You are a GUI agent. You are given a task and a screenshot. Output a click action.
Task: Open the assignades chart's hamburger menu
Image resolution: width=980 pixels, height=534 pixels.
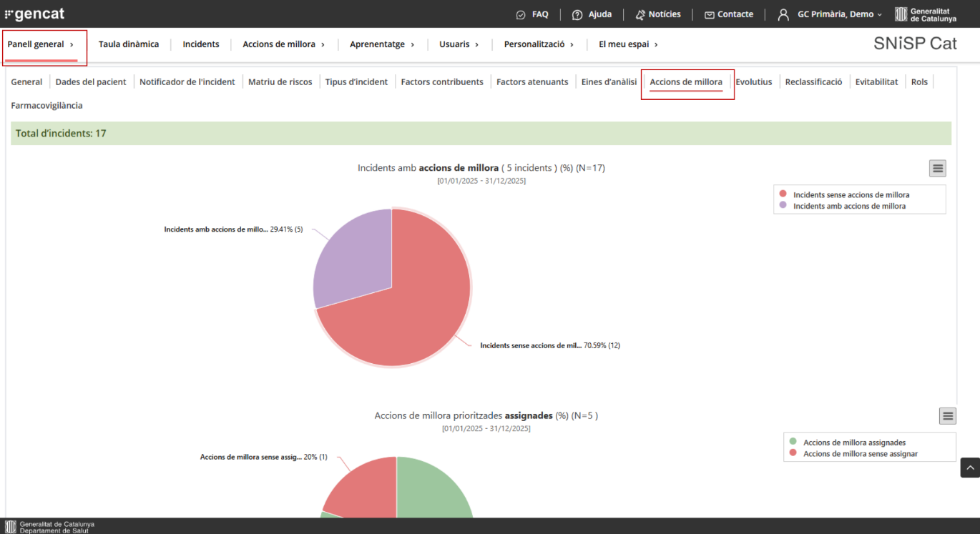coord(948,415)
